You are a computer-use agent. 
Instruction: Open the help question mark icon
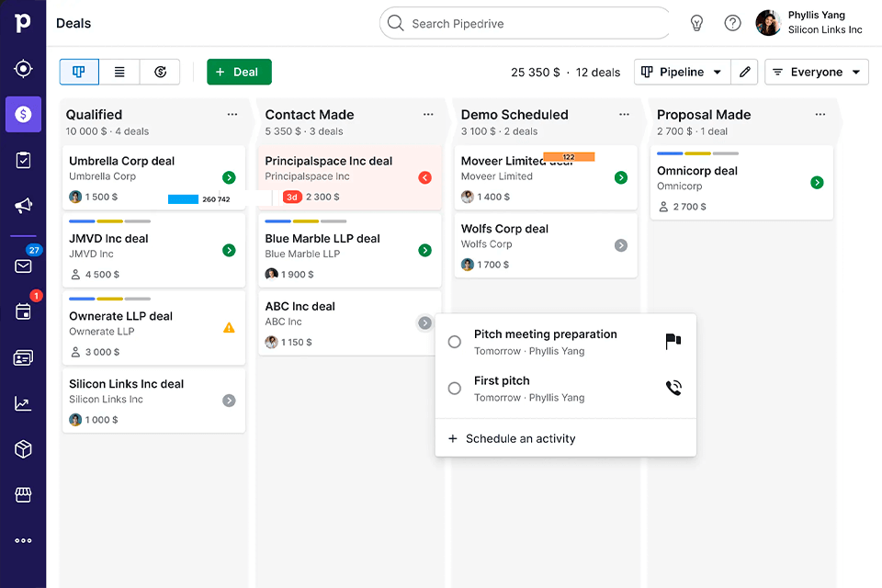pyautogui.click(x=732, y=23)
